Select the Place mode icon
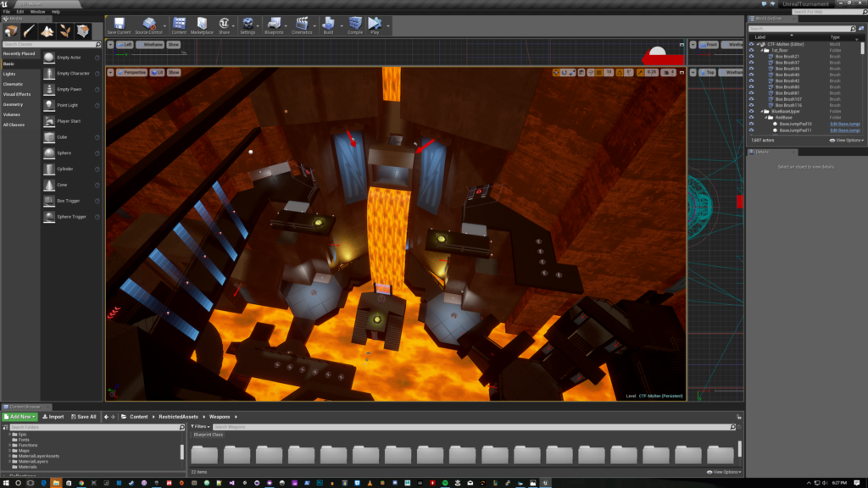This screenshot has width=868, height=488. (x=11, y=31)
